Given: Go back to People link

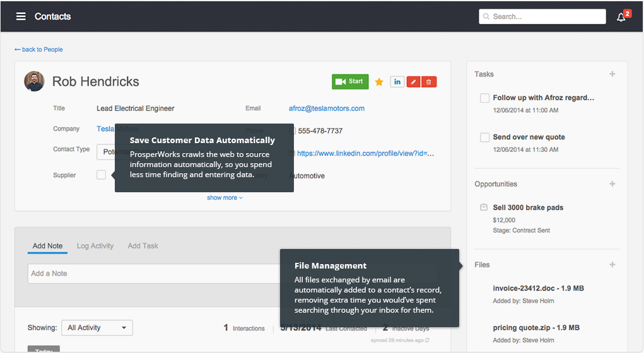Looking at the screenshot, I should click(x=38, y=49).
